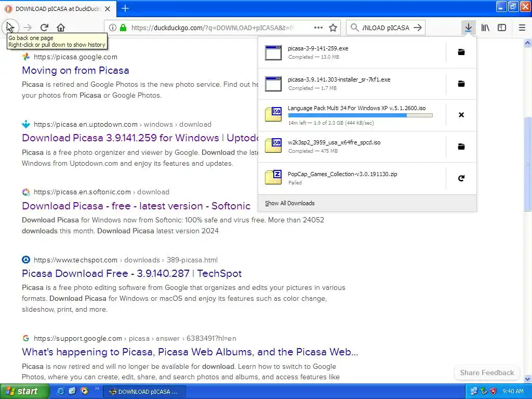Viewport: 532px width, 399px height.
Task: Click the red security shield tray icon
Action: click(x=494, y=391)
